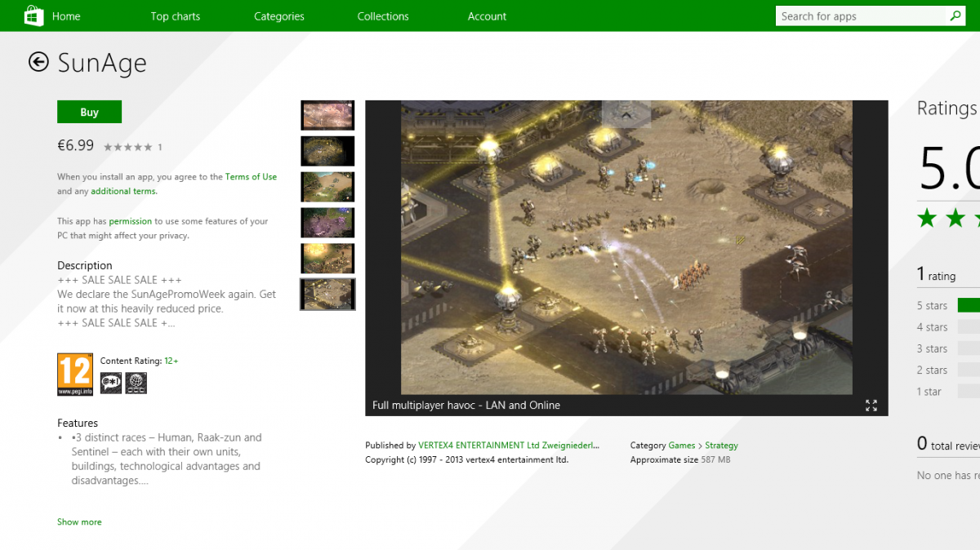Open the additional terms link

pyautogui.click(x=123, y=191)
